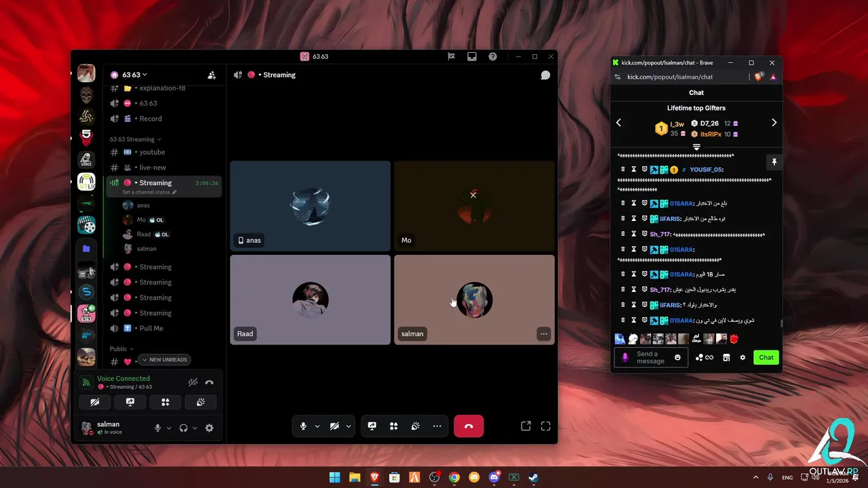Open File Explorer from taskbar

click(354, 477)
